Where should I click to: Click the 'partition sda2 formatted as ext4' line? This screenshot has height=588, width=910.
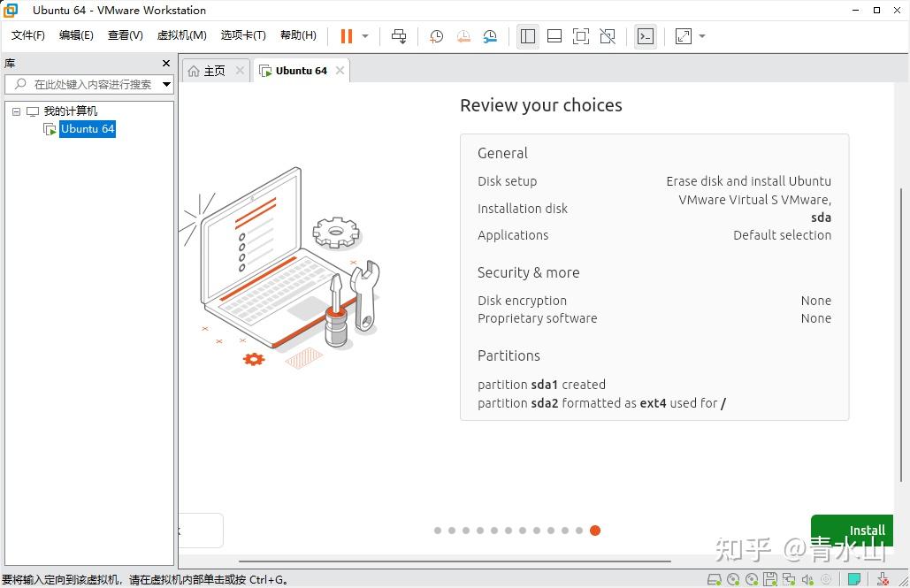pos(602,403)
